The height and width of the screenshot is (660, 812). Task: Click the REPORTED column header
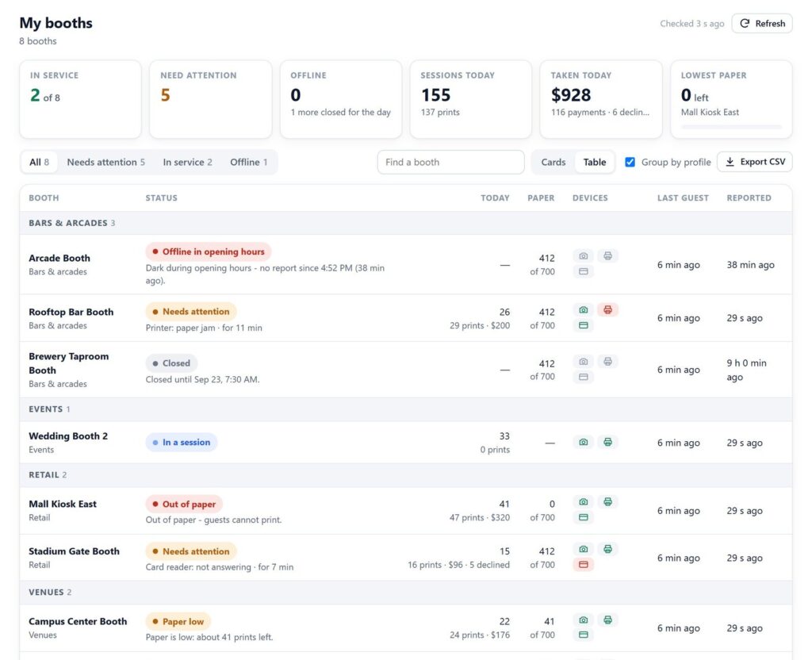[749, 198]
